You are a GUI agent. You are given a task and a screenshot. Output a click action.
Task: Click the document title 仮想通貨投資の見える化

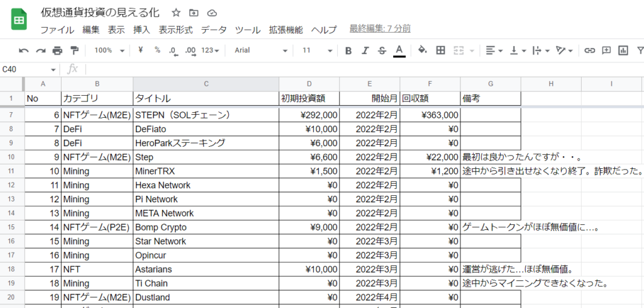[100, 13]
